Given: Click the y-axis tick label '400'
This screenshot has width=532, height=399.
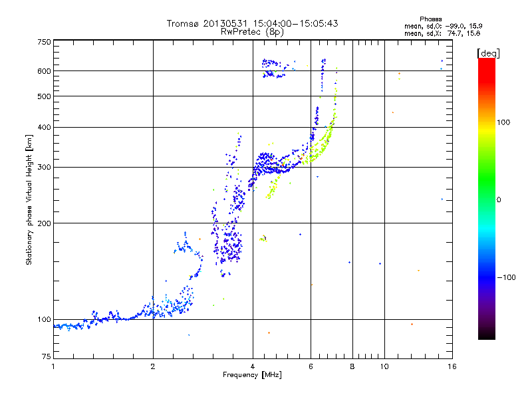Looking at the screenshot, I should [x=44, y=127].
